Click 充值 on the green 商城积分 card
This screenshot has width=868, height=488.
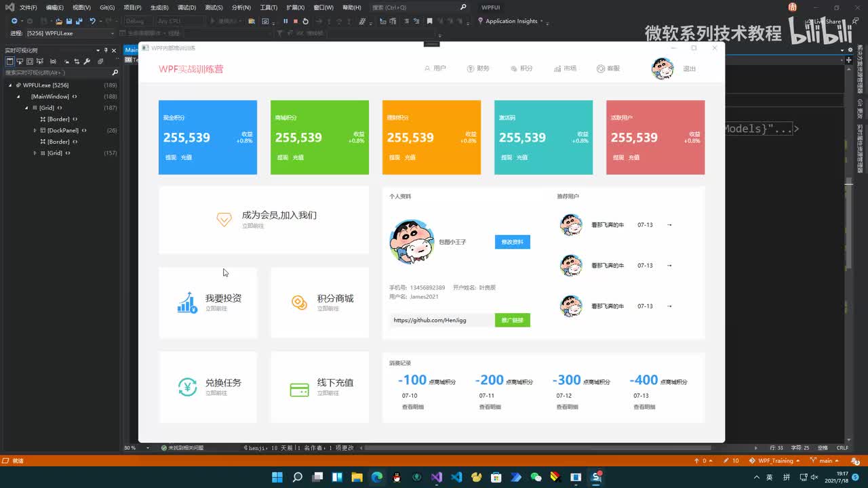click(x=298, y=157)
